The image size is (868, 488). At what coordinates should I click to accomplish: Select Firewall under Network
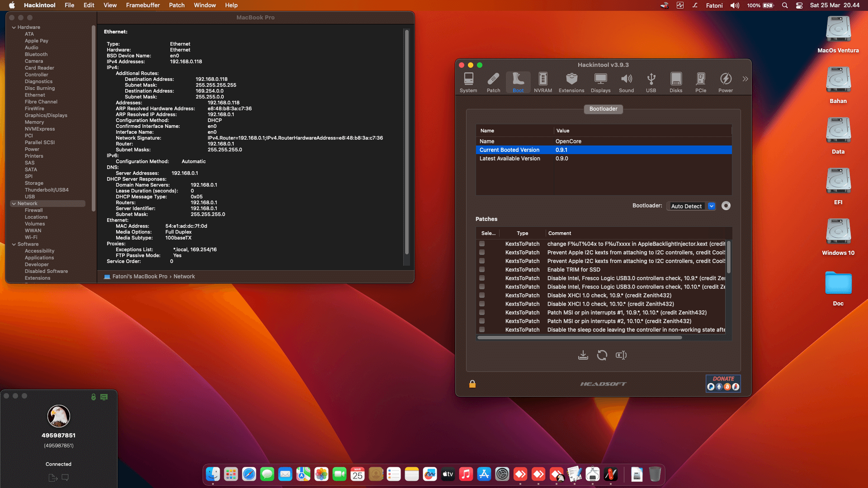pos(34,210)
